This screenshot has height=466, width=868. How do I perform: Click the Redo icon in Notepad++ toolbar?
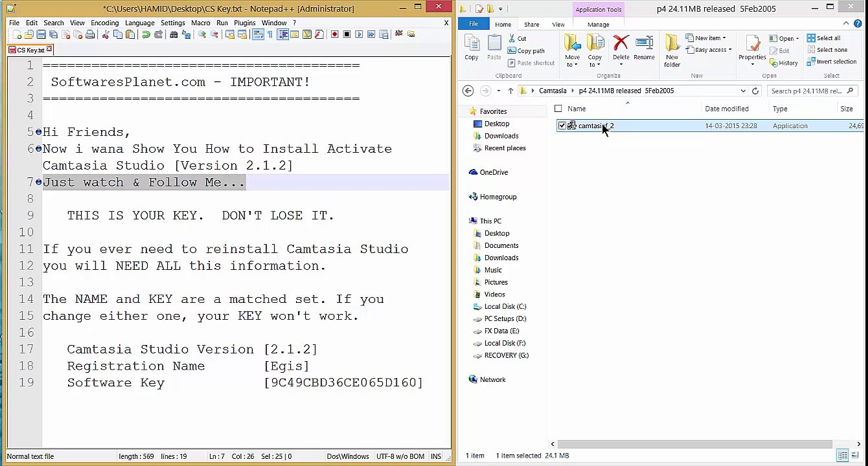pos(159,34)
